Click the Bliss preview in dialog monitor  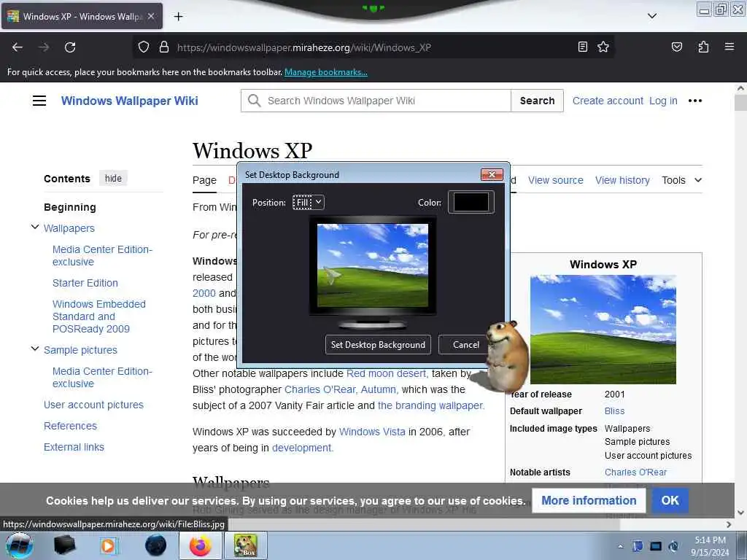[x=373, y=265]
